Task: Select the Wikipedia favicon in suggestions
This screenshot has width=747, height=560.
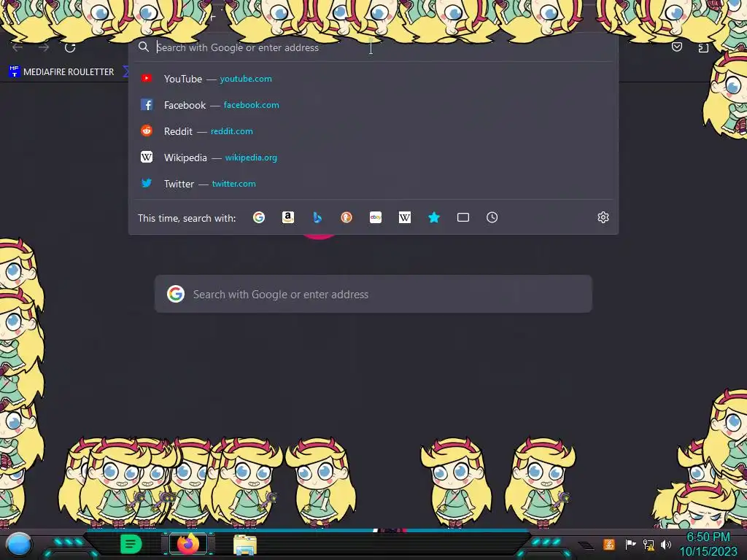Action: coord(147,157)
